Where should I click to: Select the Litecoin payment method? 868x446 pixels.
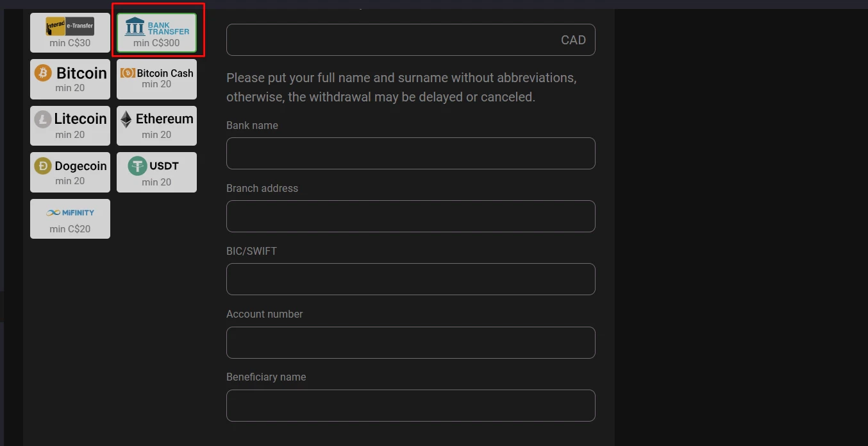point(70,126)
